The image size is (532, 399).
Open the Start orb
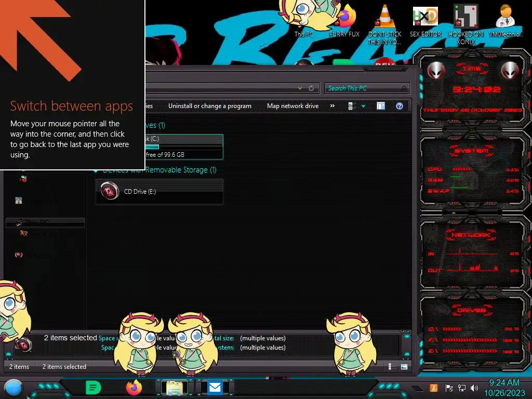pyautogui.click(x=13, y=388)
